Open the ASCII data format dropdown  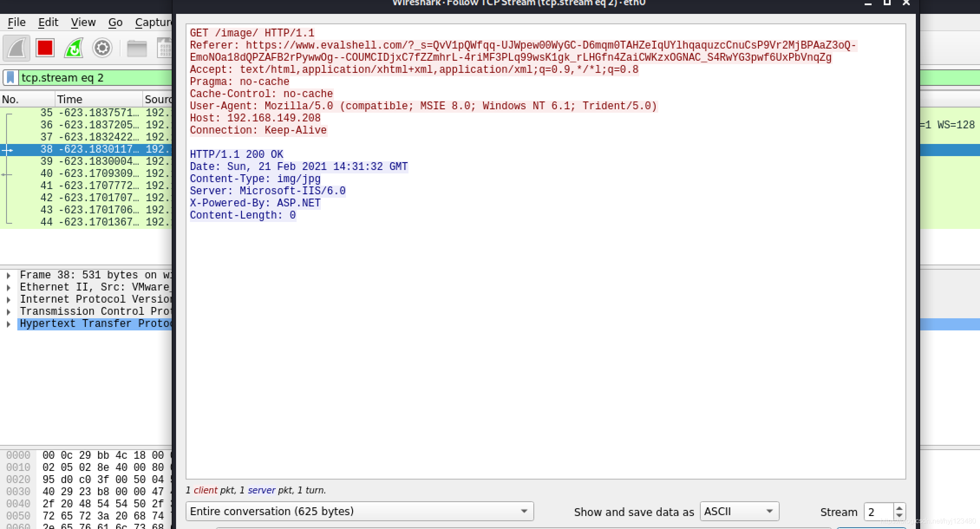[739, 511]
